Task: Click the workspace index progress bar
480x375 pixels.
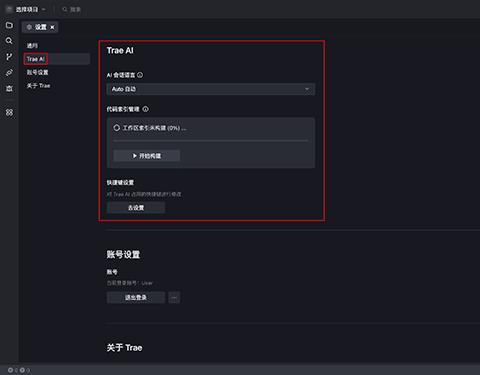Action: (x=211, y=141)
